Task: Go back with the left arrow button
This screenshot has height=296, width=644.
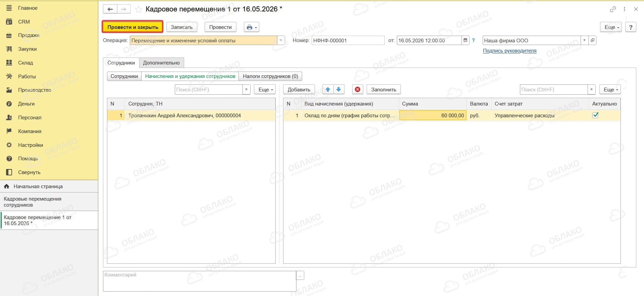Action: coord(110,9)
